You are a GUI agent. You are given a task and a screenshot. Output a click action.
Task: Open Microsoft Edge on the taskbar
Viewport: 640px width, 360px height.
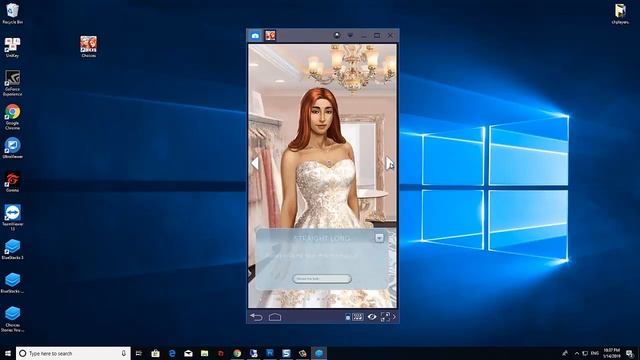click(172, 353)
